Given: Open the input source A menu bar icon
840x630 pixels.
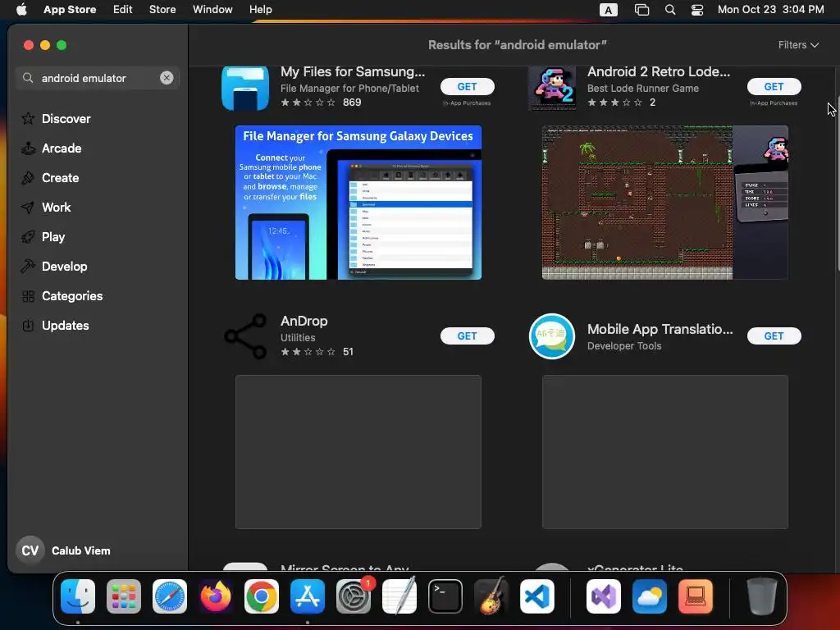Looking at the screenshot, I should 608,10.
